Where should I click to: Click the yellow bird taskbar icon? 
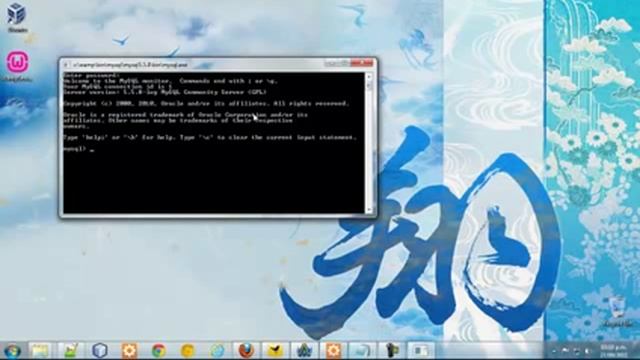[275, 351]
